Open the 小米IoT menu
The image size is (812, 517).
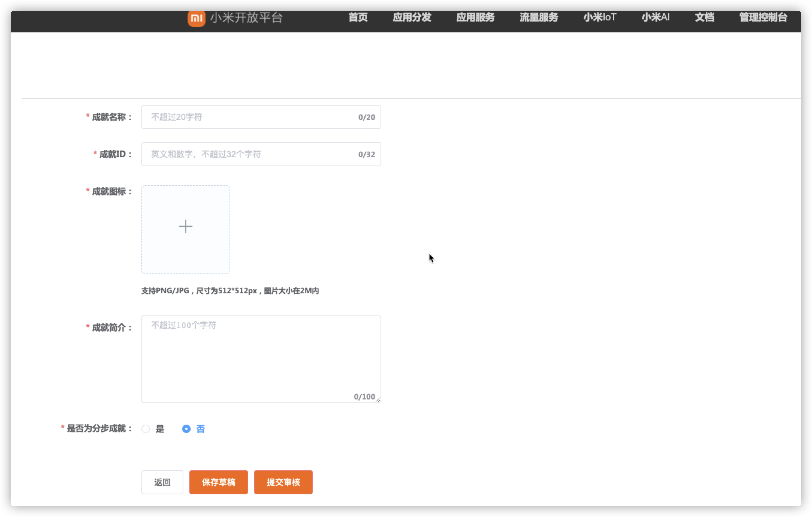(600, 18)
